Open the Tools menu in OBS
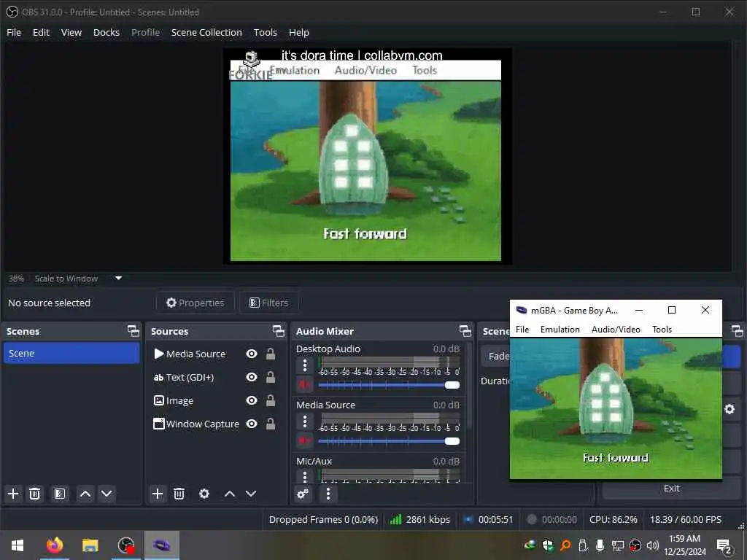The width and height of the screenshot is (747, 560). pos(266,32)
